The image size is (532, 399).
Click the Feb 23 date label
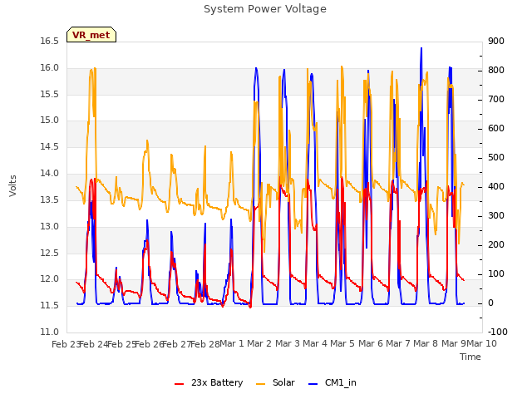click(x=66, y=344)
